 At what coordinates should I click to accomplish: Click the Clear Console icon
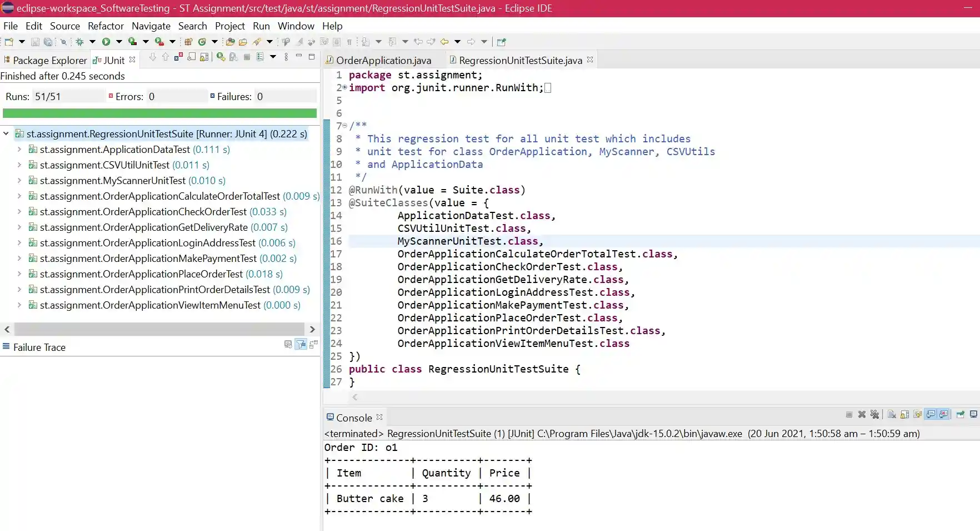[892, 414]
